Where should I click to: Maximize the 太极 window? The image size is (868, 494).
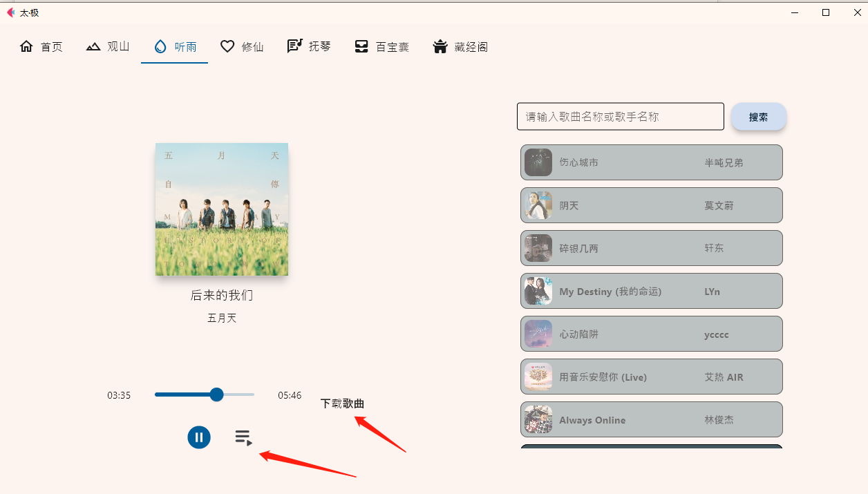[x=826, y=12]
